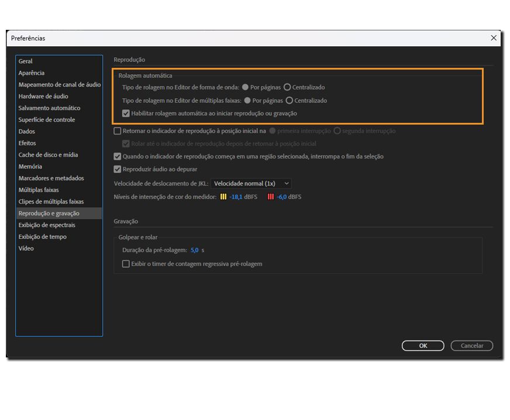Toggle Quando o indicador de reprodução começa checkbox
This screenshot has height=420, width=510.
tap(117, 157)
